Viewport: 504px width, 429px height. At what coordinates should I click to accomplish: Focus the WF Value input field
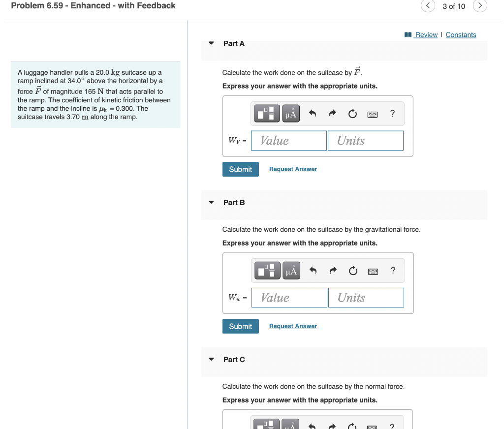pos(288,140)
